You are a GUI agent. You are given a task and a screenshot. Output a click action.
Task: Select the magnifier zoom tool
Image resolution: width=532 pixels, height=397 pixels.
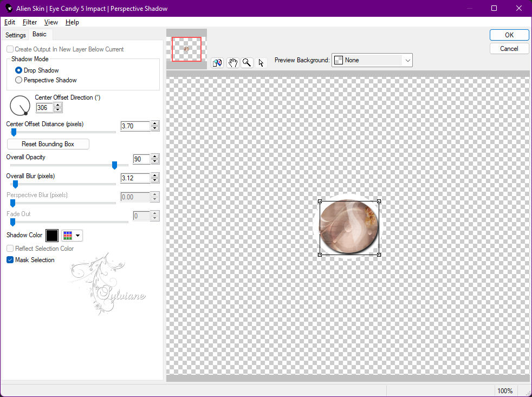point(246,63)
